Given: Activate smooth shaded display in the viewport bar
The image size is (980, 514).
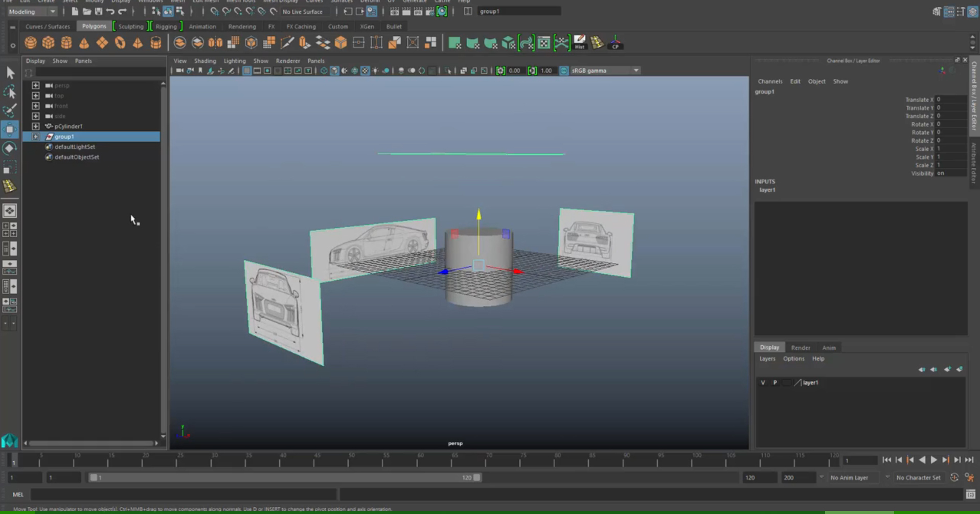Looking at the screenshot, I should coord(335,71).
